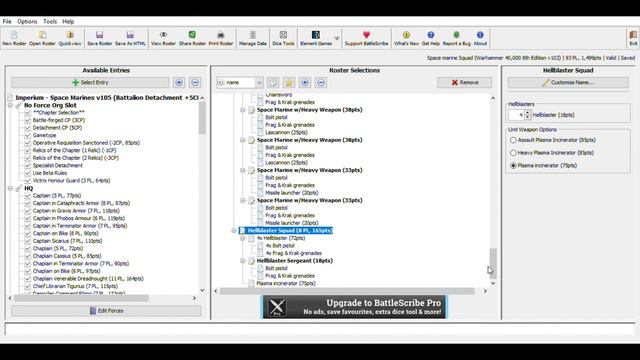Select Chief Librarian Tigurius entry
640x360 pixels.
tap(75, 286)
